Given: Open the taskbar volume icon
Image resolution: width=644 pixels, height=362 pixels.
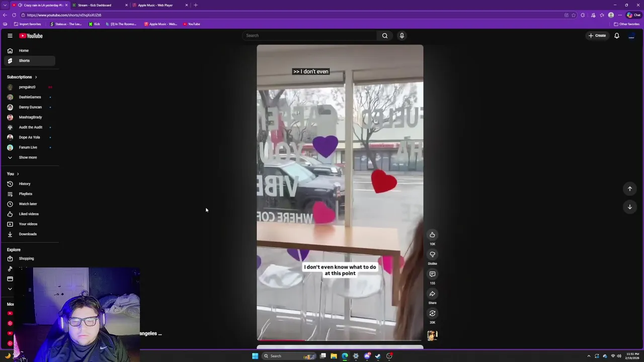Looking at the screenshot, I should (619, 356).
